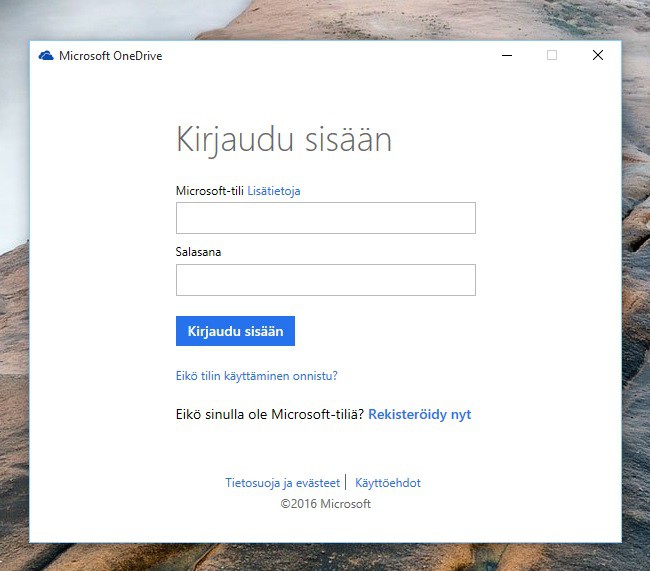Open the Käyttöehdot terms link
The width and height of the screenshot is (650, 571).
[x=388, y=482]
